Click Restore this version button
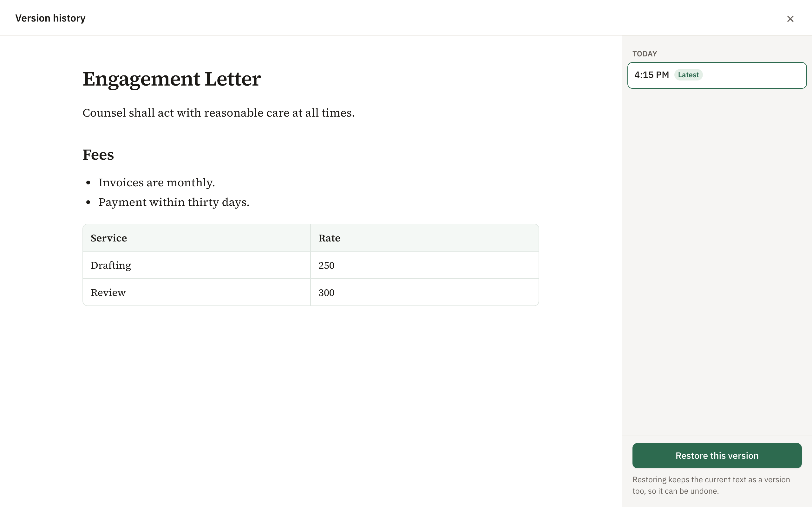Screen dimensions: 812x507 click(x=717, y=455)
